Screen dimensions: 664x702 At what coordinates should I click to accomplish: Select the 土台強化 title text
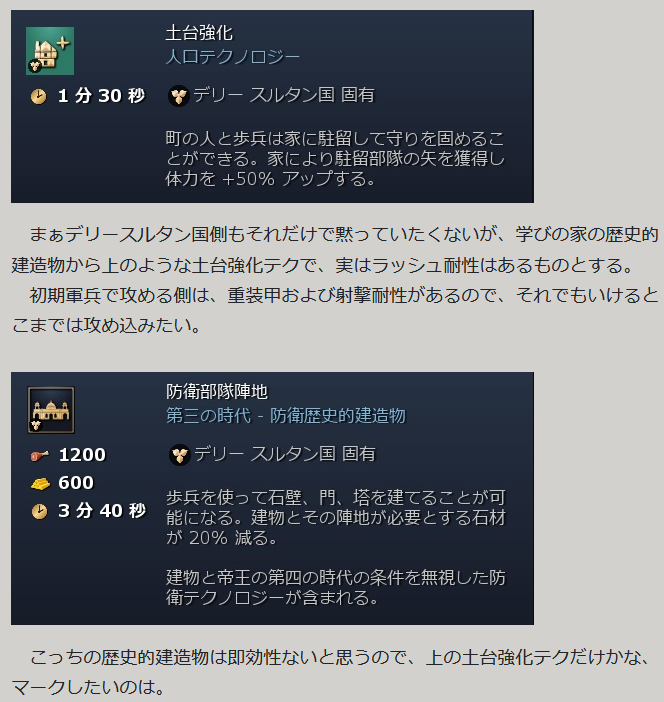pyautogui.click(x=199, y=34)
